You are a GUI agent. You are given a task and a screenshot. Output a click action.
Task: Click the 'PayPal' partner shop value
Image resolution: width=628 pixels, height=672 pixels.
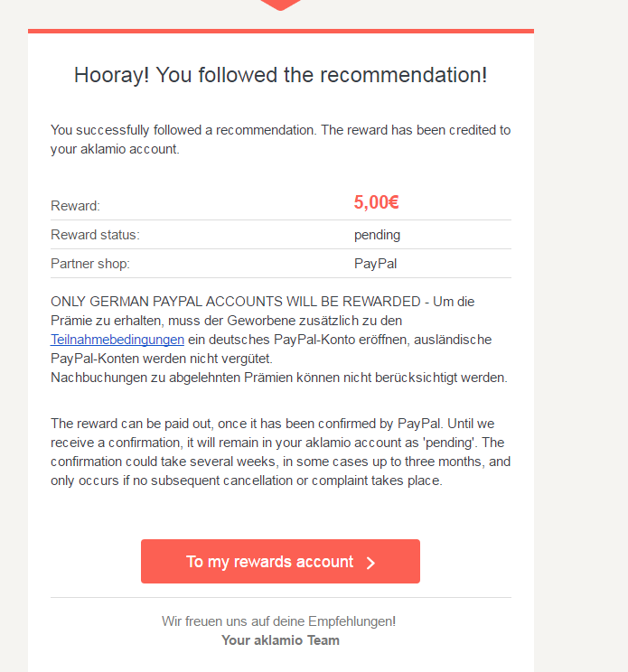375,264
